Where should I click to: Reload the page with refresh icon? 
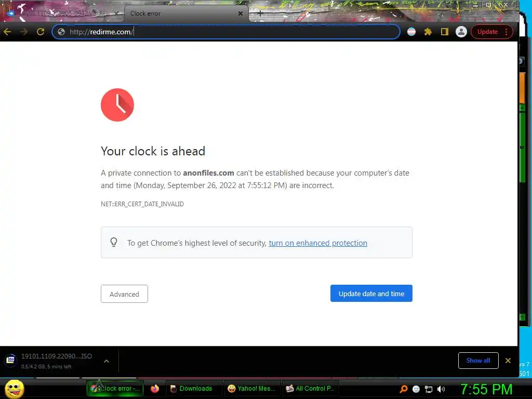click(41, 32)
